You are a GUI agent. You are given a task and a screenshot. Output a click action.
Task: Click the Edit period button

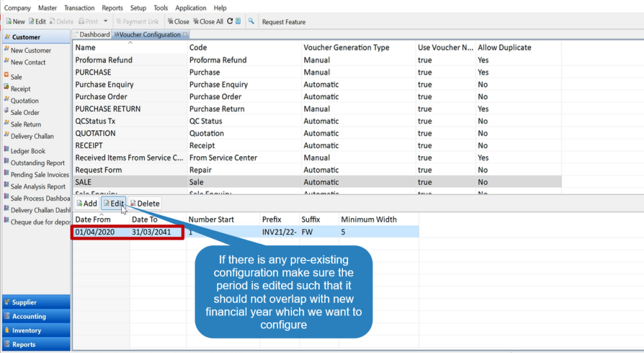click(x=113, y=203)
